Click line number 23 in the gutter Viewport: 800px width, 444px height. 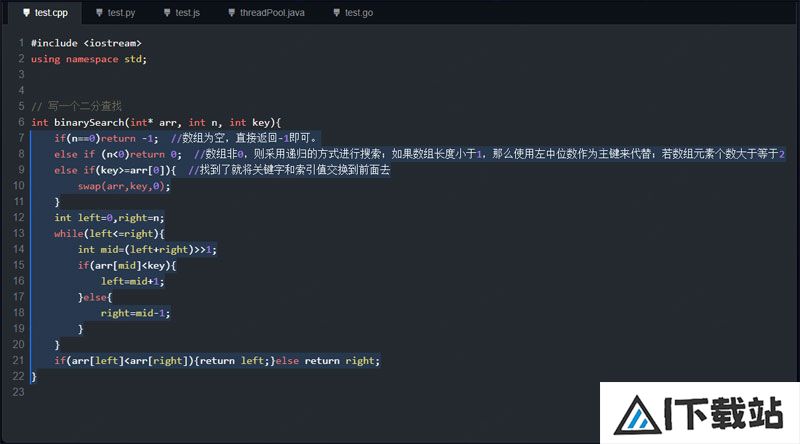tap(19, 392)
